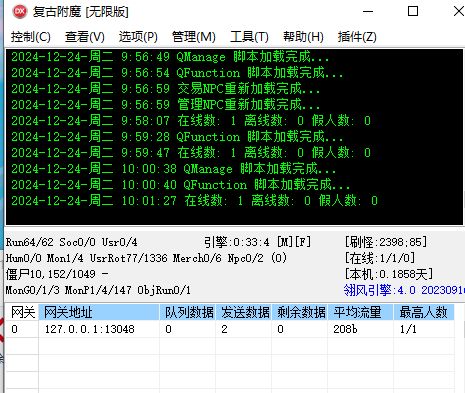Click the 最高人数 column header
This screenshot has height=393, width=465.
click(x=424, y=312)
